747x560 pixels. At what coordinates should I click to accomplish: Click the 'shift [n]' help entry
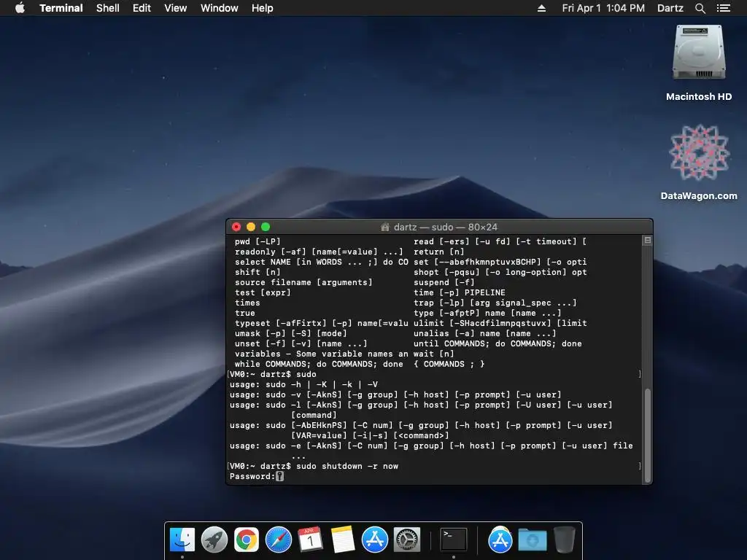pyautogui.click(x=258, y=273)
